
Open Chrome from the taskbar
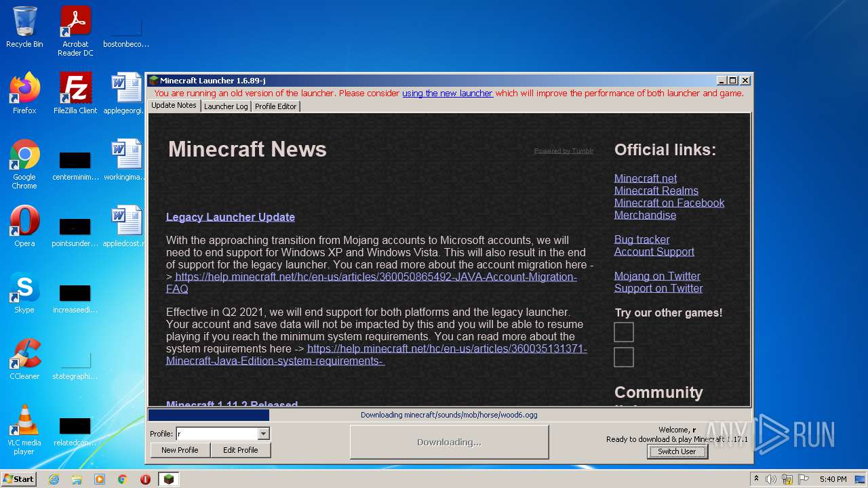(x=123, y=479)
